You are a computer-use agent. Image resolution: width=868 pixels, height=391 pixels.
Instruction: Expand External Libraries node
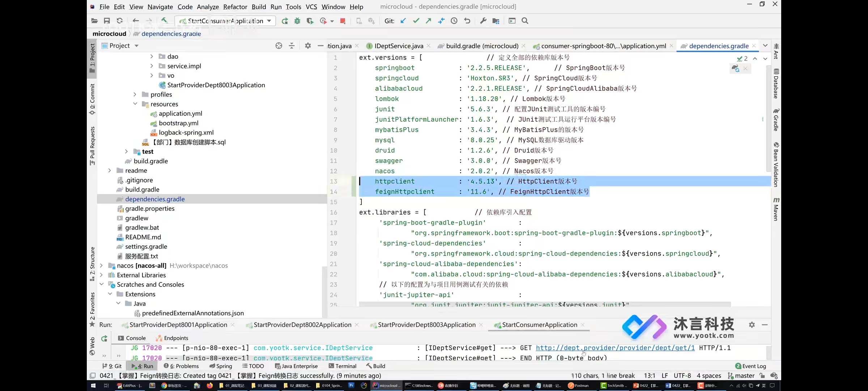click(x=101, y=275)
